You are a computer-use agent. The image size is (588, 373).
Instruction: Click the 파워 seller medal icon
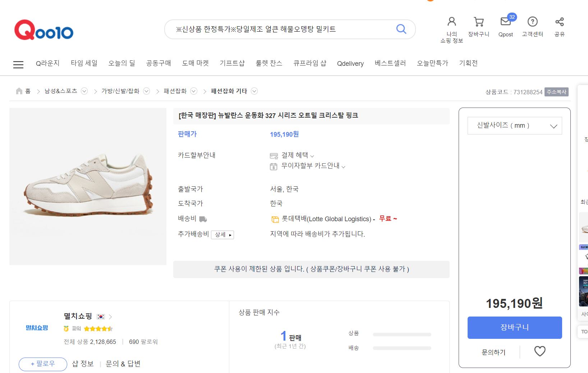66,328
